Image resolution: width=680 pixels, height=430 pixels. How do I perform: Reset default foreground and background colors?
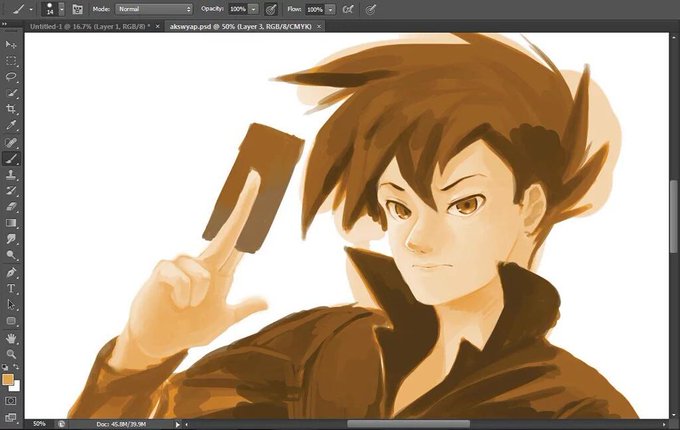pos(5,367)
